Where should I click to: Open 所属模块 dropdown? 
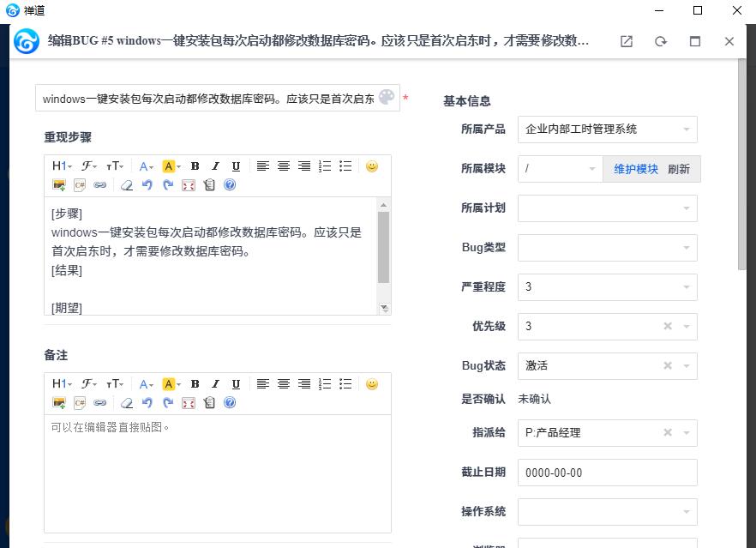coord(561,169)
